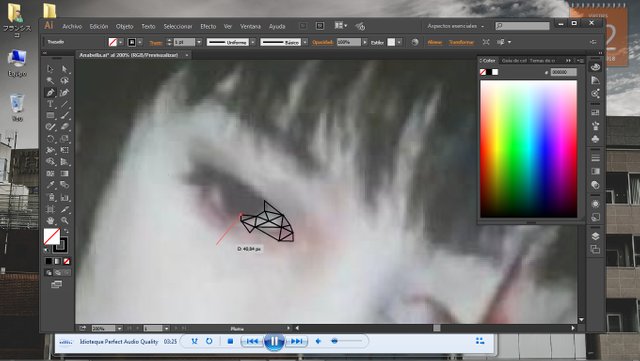Select the Column Graph tool

click(64, 198)
